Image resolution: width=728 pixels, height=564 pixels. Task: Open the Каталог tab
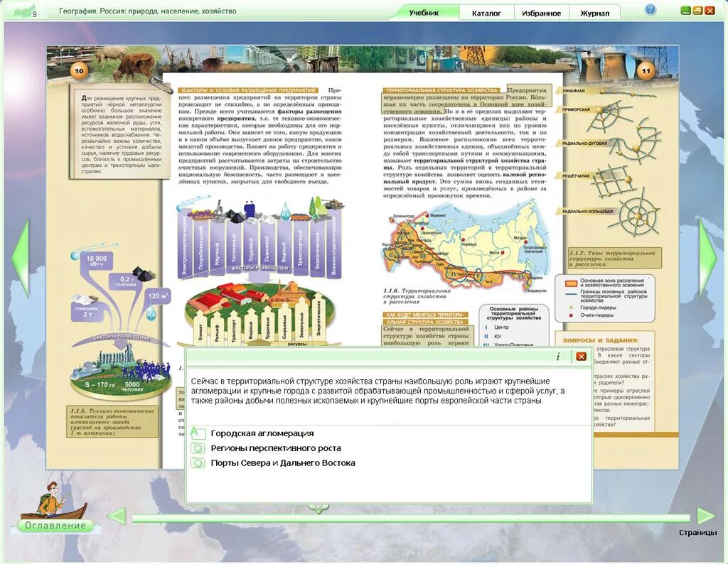pos(486,13)
